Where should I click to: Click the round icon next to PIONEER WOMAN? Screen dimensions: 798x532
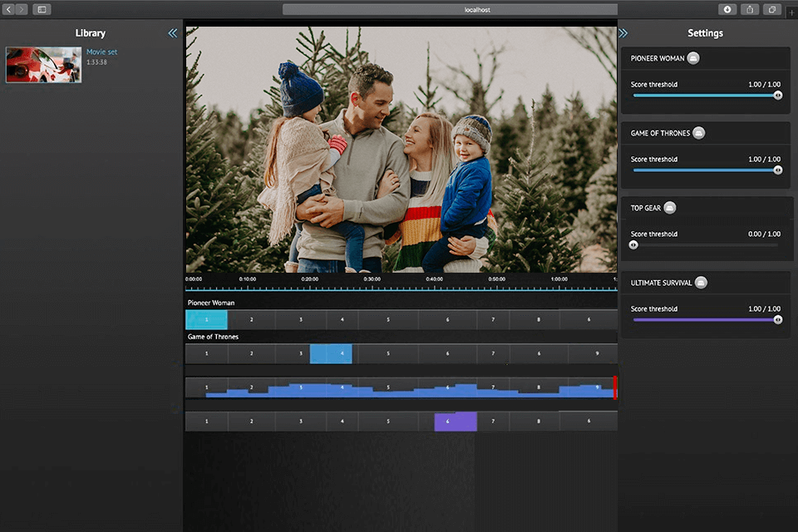693,58
